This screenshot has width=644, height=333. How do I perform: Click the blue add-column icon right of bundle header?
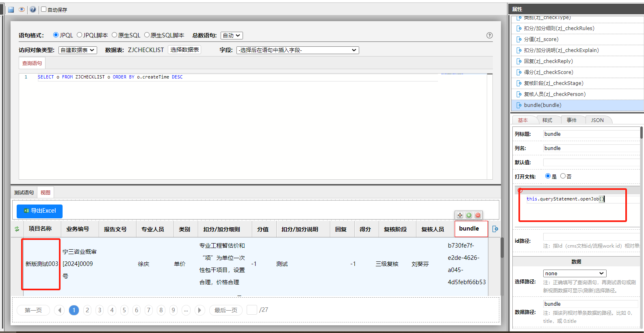point(495,229)
